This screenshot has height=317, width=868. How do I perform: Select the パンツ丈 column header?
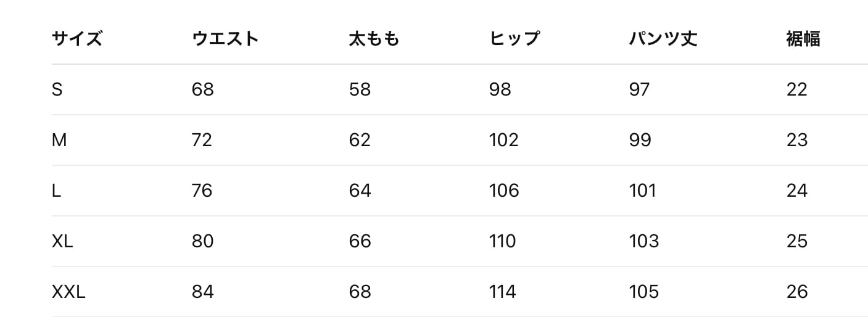663,39
